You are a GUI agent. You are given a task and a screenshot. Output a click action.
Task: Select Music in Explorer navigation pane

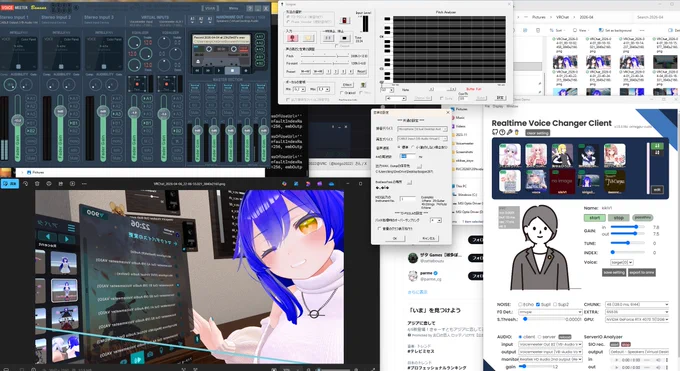460,118
